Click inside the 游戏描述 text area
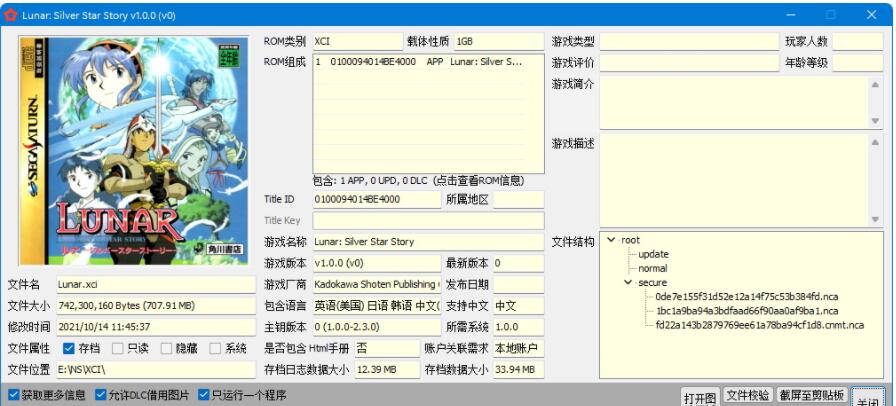Viewport: 896px width, 406px height. (734, 181)
